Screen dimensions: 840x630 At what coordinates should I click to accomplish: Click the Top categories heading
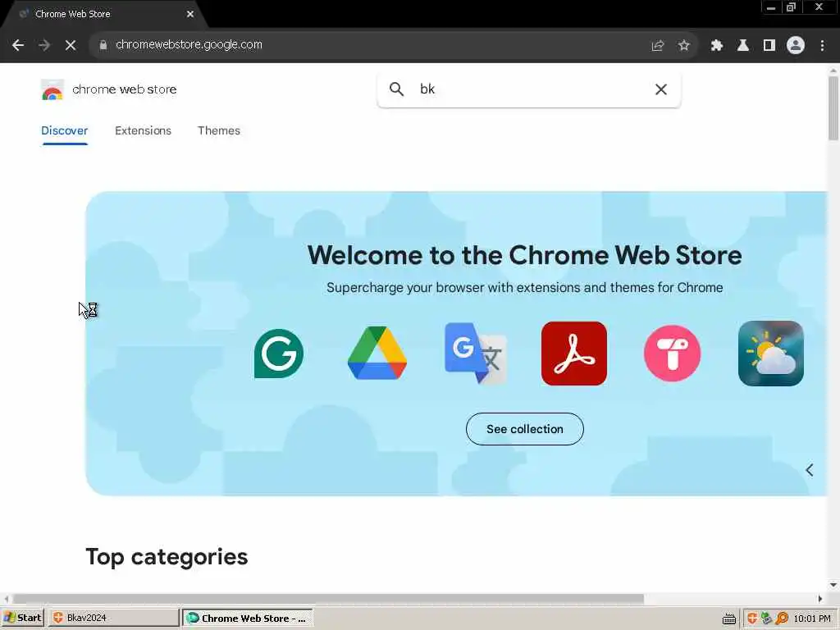167,557
